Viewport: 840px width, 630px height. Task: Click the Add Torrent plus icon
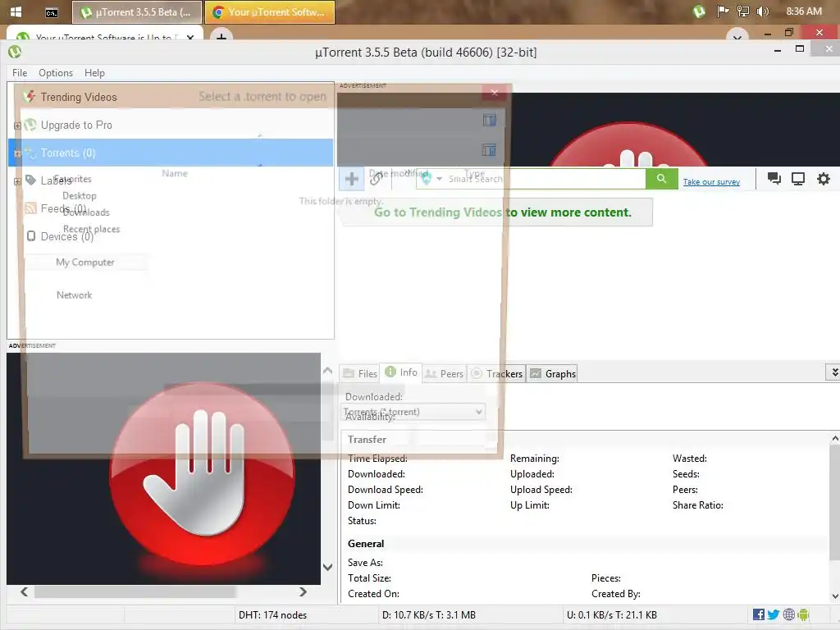point(351,178)
